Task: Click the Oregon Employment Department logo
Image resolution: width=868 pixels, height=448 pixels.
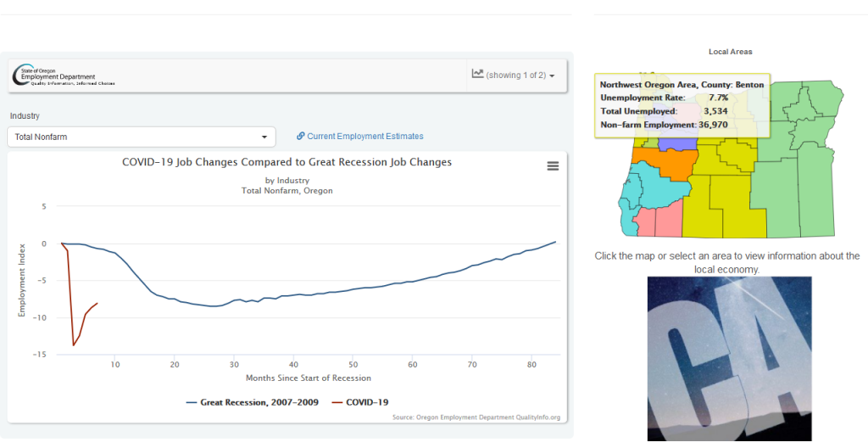Action: tap(64, 77)
